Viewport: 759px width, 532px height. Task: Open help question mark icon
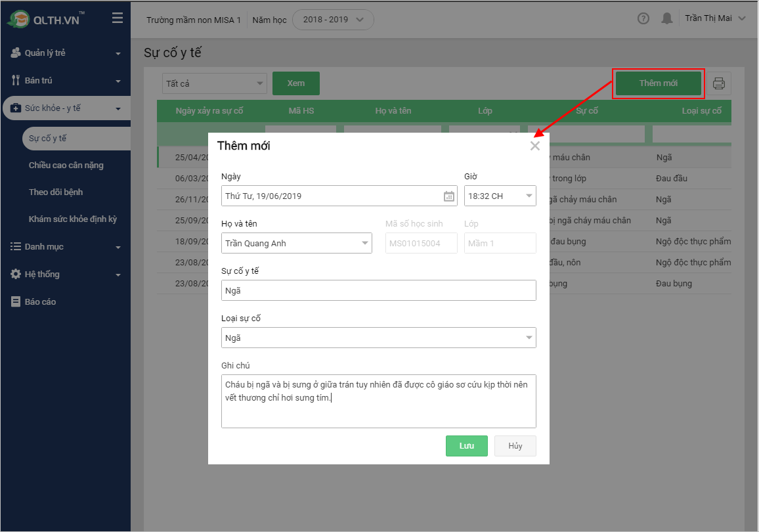coord(643,18)
